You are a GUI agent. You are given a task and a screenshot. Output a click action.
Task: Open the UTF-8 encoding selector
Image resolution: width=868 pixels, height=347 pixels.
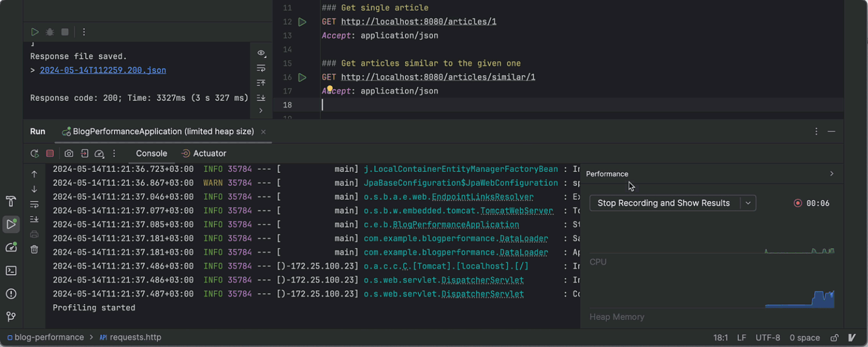(767, 338)
